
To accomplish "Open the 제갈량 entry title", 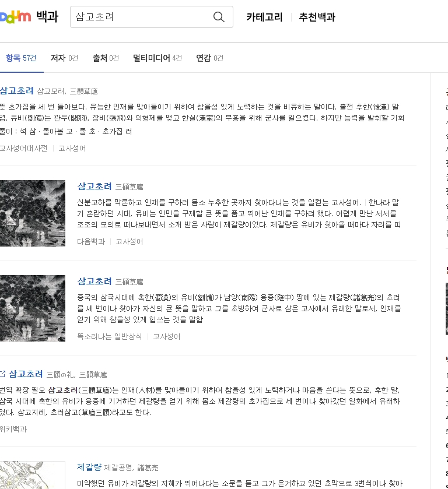I will click(89, 467).
